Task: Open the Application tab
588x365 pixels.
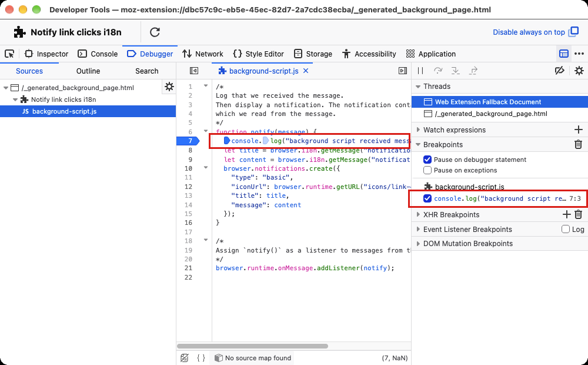Action: 431,54
